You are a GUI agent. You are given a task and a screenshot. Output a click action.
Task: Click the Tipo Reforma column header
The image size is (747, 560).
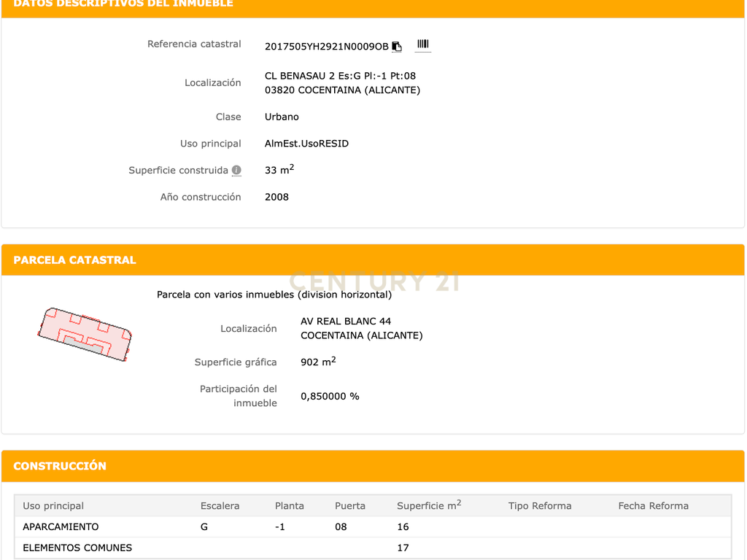[540, 506]
